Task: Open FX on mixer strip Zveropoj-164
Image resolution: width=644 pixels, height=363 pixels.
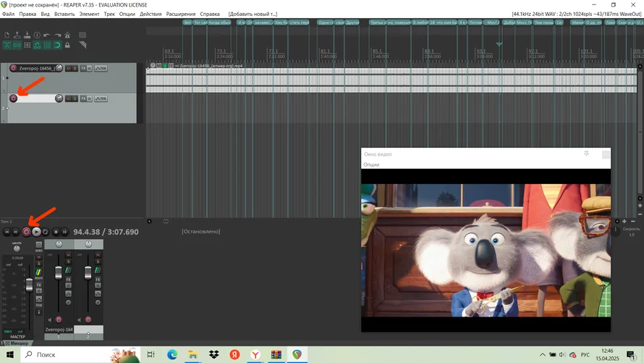Action: pos(68,280)
